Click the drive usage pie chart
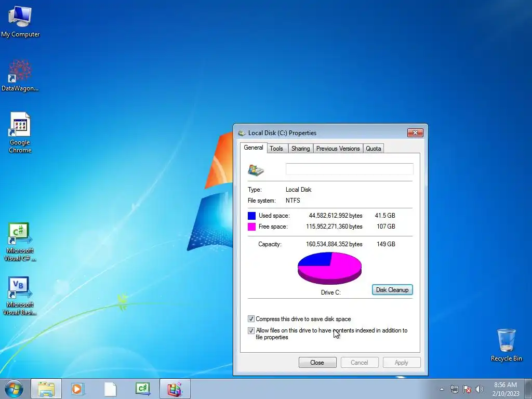This screenshot has width=532, height=399. [329, 268]
